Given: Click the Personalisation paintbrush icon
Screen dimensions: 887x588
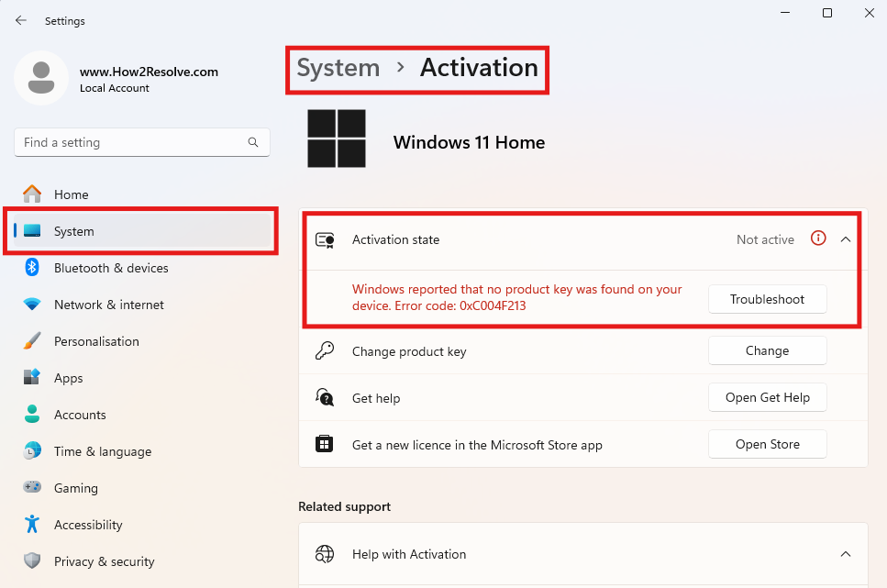Looking at the screenshot, I should click(x=32, y=340).
